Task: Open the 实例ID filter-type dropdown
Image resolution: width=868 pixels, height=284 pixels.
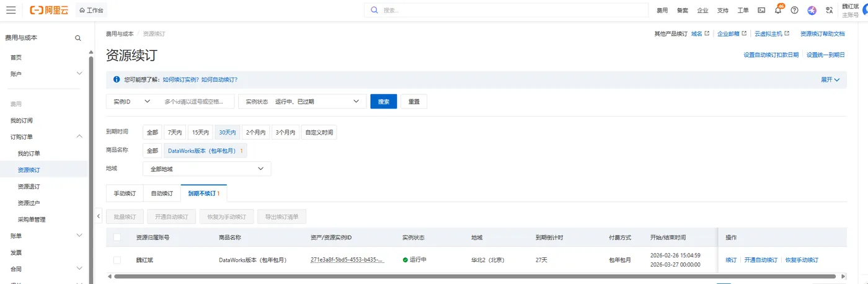Action: 132,101
